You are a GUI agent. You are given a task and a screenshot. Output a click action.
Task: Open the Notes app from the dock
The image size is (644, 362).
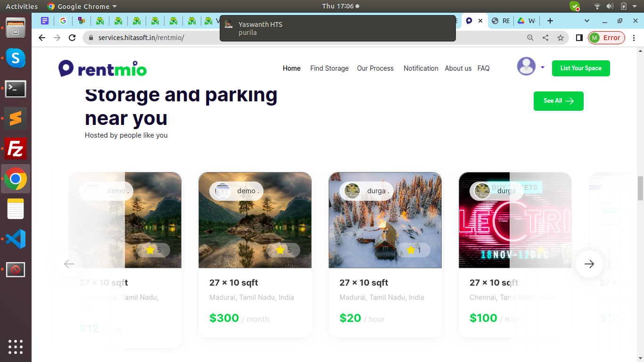(16, 209)
